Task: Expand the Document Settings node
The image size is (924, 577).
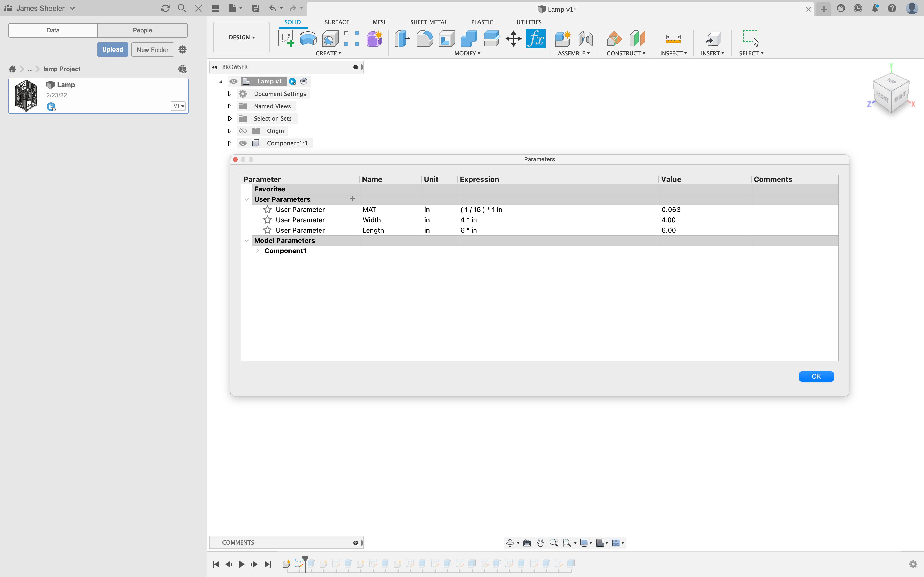Action: pyautogui.click(x=230, y=94)
